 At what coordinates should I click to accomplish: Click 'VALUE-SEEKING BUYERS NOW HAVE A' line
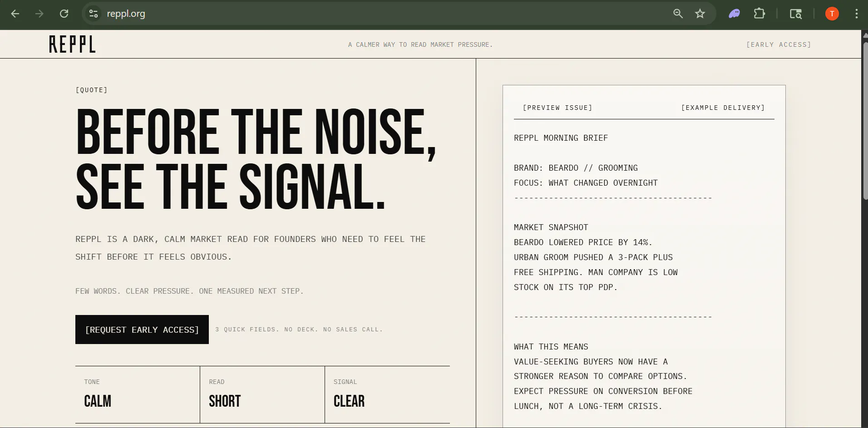[591, 362]
